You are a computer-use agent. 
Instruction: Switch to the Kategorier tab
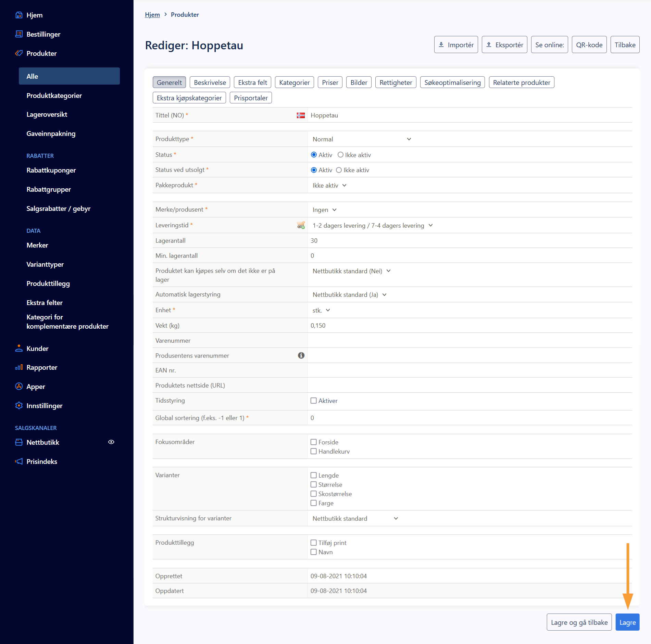click(295, 83)
